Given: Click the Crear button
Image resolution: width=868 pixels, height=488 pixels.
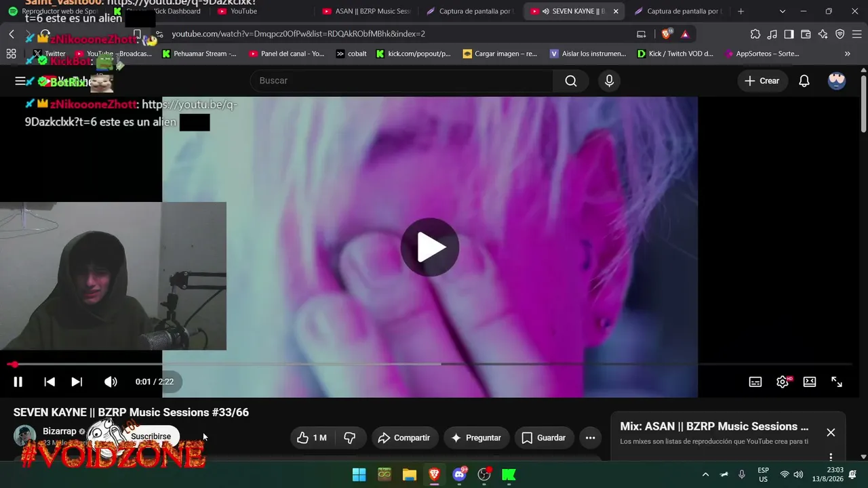Looking at the screenshot, I should click(762, 81).
